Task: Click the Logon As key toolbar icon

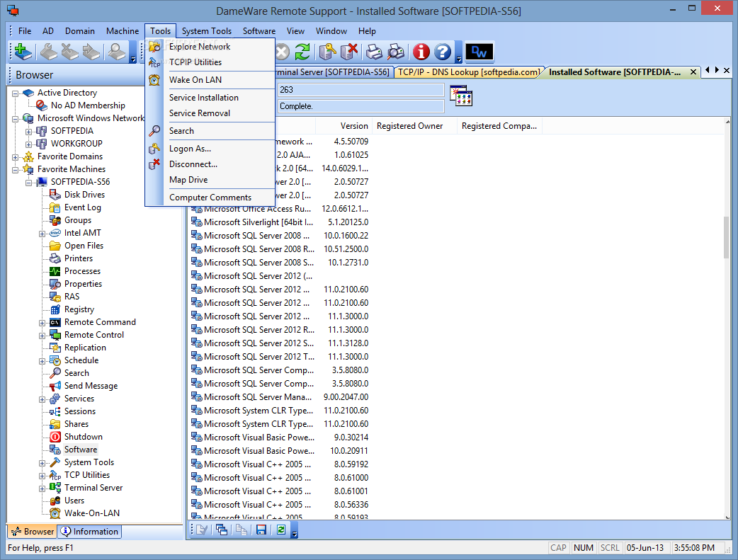Action: click(x=327, y=52)
